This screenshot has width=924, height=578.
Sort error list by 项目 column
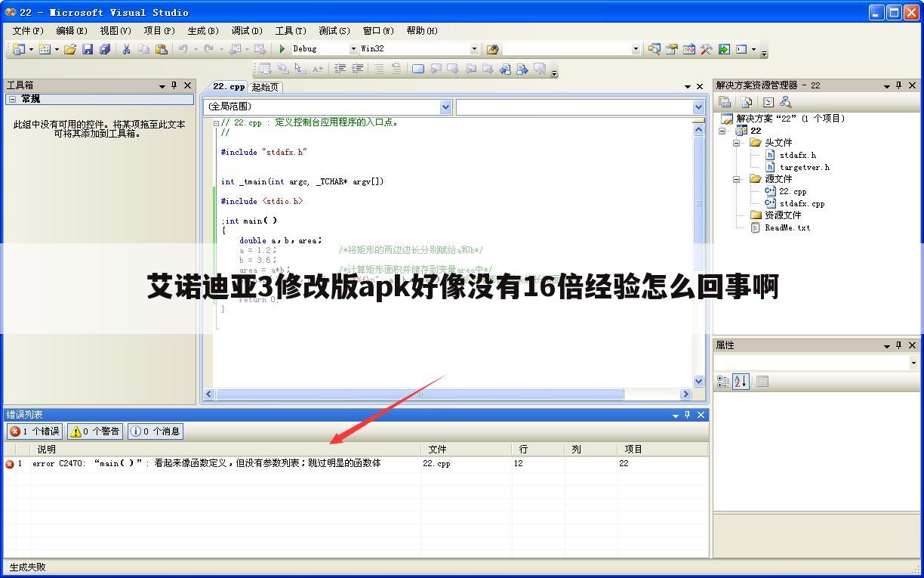point(662,449)
